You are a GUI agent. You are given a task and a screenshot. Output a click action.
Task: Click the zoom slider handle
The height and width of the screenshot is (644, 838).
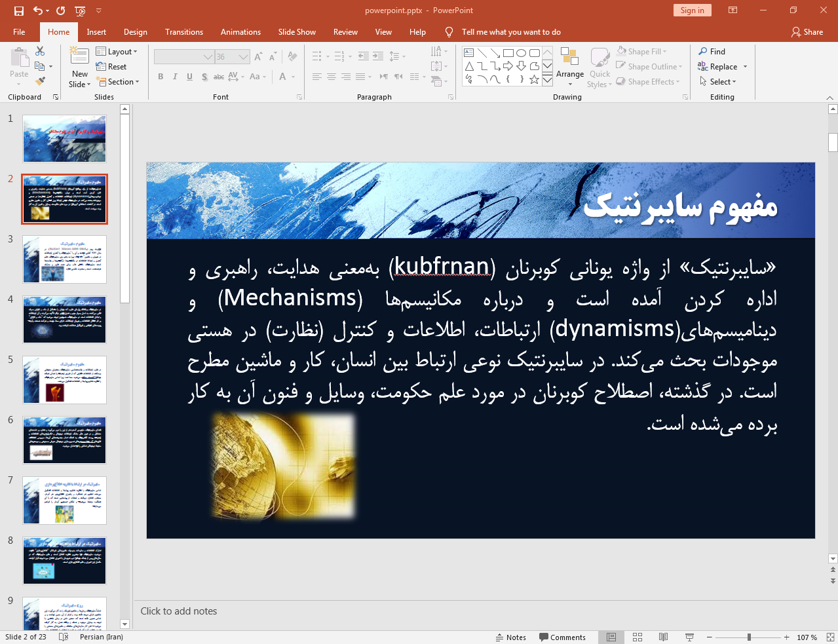point(749,637)
